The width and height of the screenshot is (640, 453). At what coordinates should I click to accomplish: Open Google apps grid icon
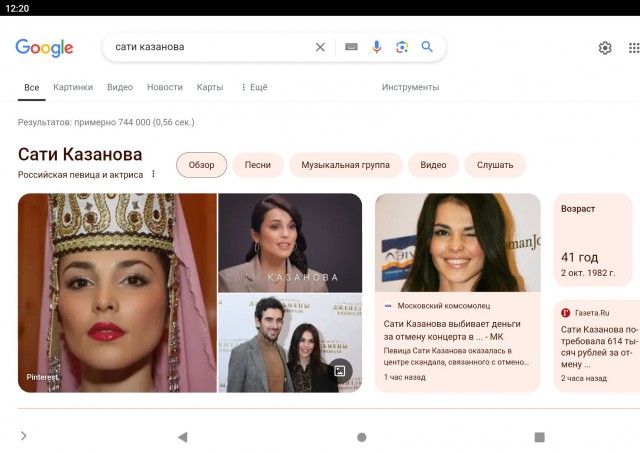(x=634, y=48)
